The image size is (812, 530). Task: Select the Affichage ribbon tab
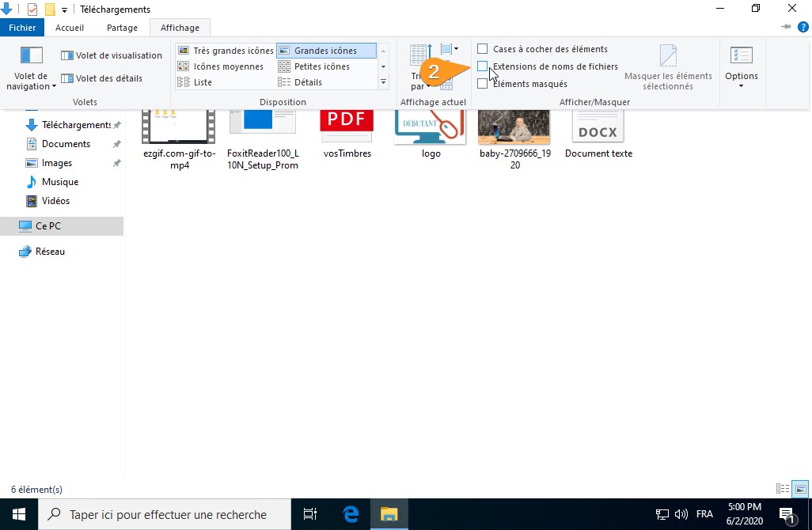pos(180,28)
